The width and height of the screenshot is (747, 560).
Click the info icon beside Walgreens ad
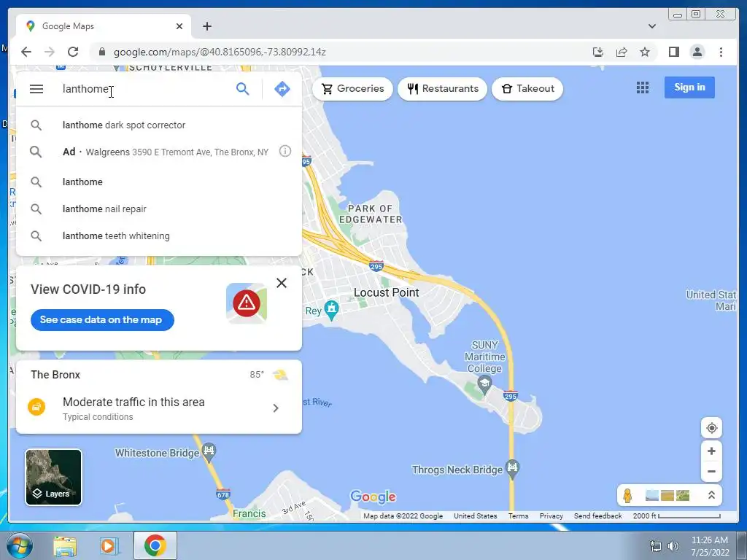285,152
